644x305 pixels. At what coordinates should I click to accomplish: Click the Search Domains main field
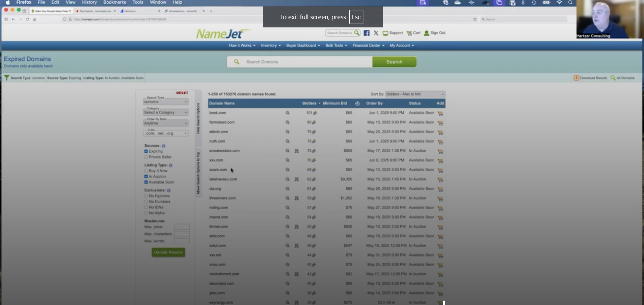click(300, 62)
